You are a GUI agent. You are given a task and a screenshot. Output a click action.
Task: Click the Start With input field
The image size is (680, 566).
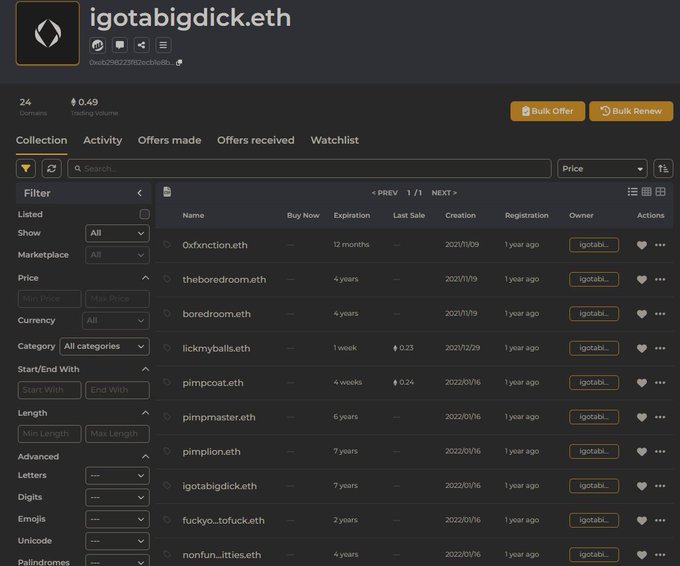(x=49, y=390)
